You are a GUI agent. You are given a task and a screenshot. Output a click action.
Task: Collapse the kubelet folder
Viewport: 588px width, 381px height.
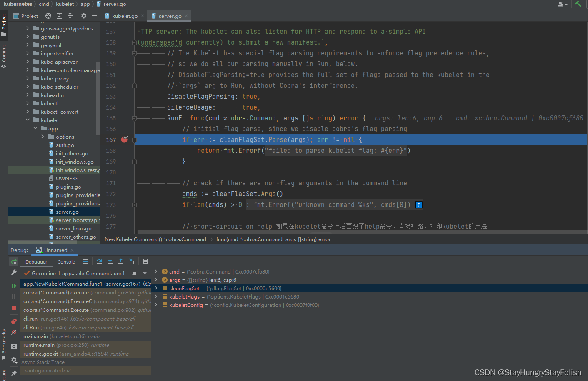28,120
